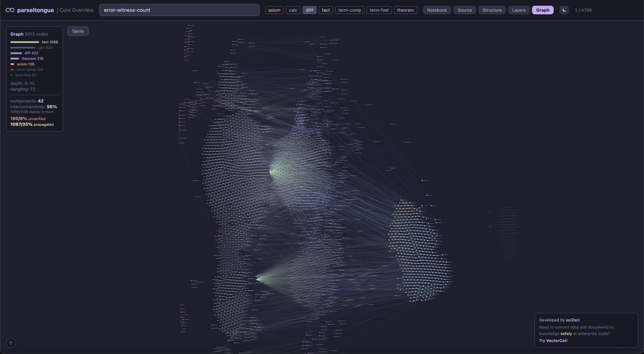
Task: Switch to the Notebook view
Action: (x=437, y=10)
